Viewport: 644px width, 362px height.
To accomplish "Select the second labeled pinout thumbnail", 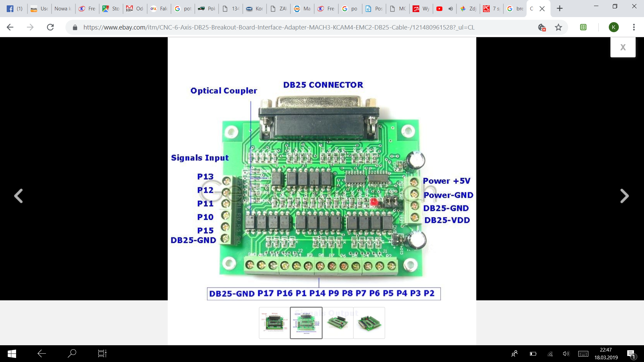I will [x=306, y=323].
